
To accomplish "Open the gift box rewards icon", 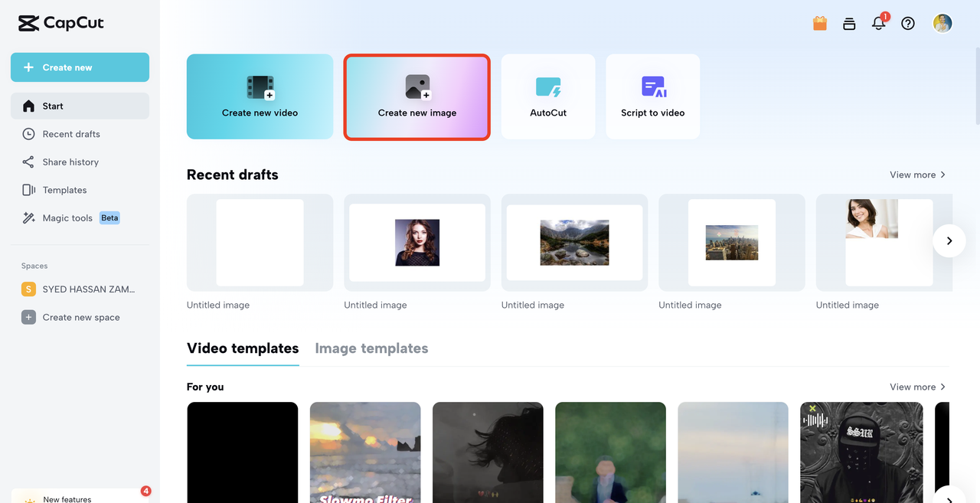I will point(820,24).
